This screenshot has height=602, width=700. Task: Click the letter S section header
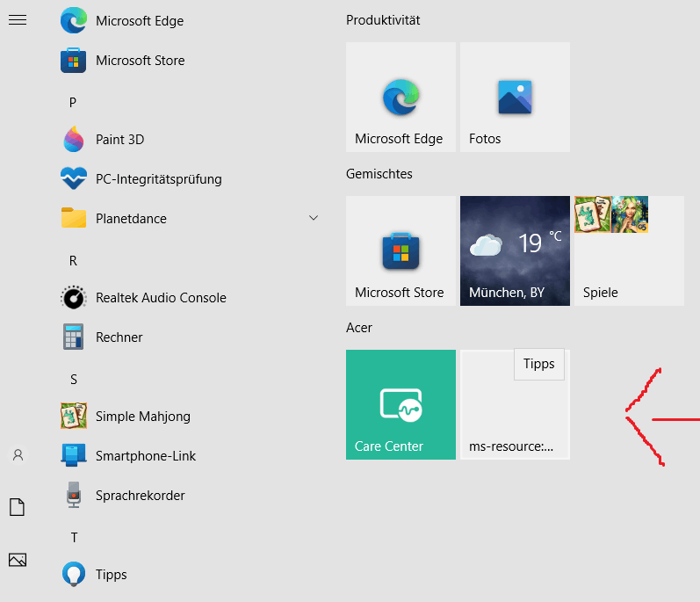coord(74,380)
